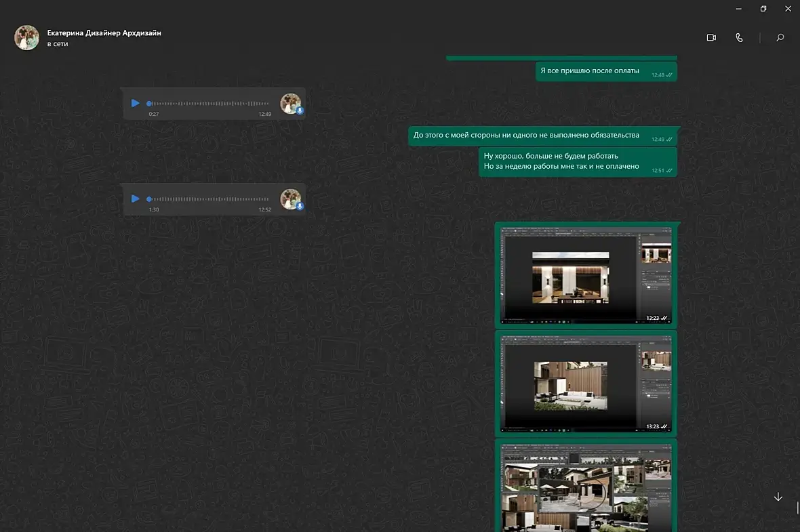Click the 12:48 timestamp read receipt

tap(662, 75)
